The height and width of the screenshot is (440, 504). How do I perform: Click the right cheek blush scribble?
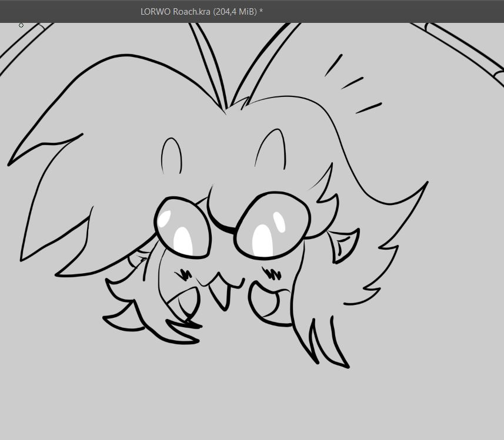click(x=272, y=273)
